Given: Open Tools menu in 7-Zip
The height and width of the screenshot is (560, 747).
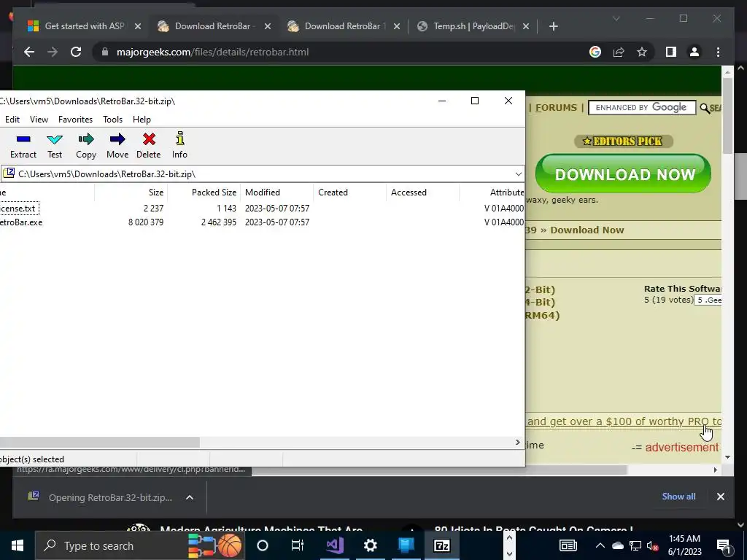Looking at the screenshot, I should [112, 120].
